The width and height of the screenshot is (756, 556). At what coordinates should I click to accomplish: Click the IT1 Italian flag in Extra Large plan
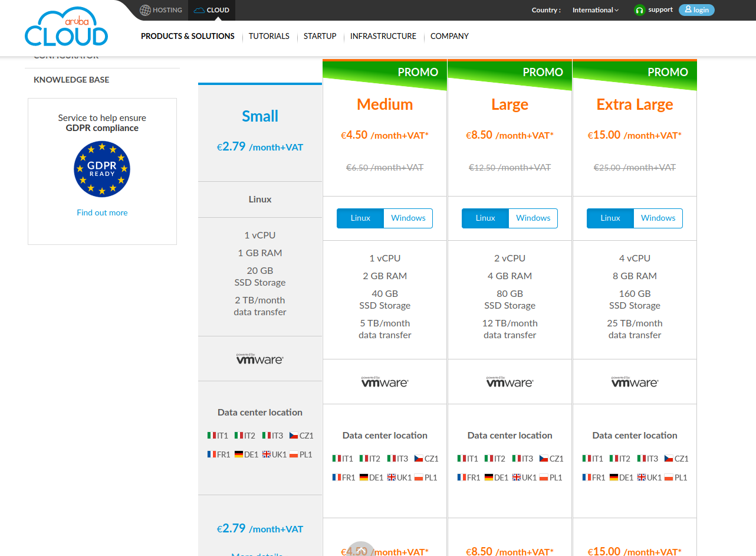point(587,459)
